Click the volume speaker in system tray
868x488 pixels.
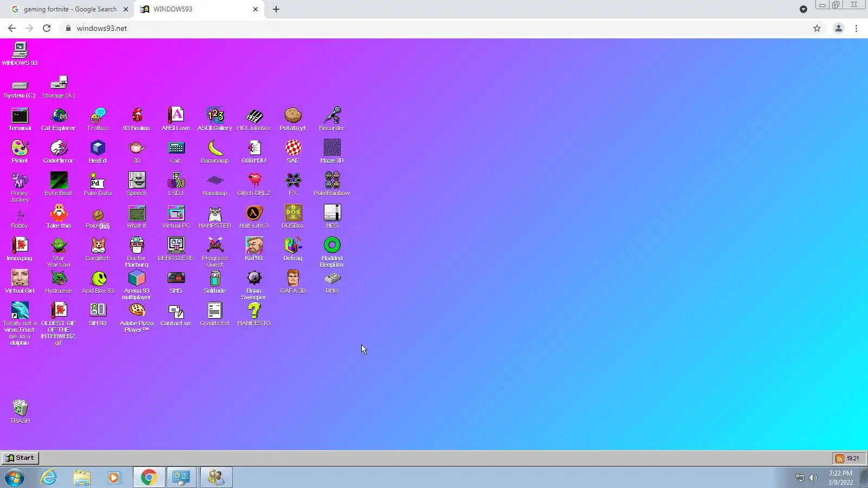click(813, 478)
